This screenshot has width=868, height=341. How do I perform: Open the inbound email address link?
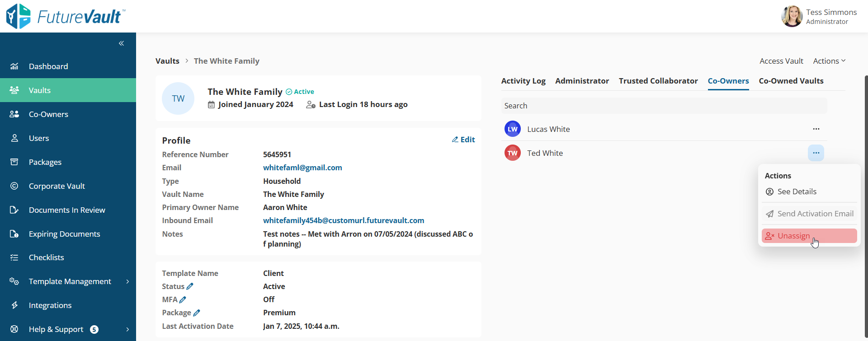(x=344, y=220)
